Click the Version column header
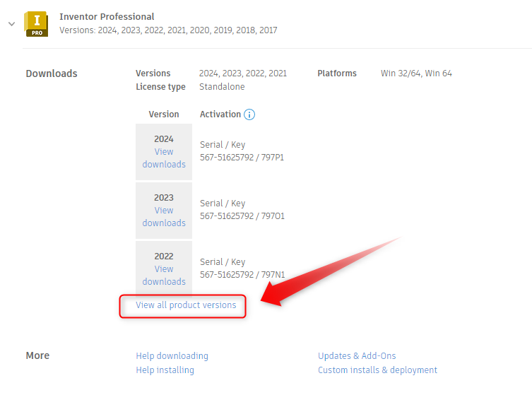 pyautogui.click(x=164, y=114)
